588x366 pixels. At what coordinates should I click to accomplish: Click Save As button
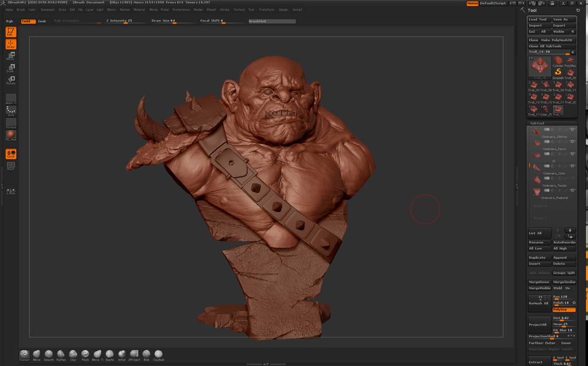click(564, 19)
